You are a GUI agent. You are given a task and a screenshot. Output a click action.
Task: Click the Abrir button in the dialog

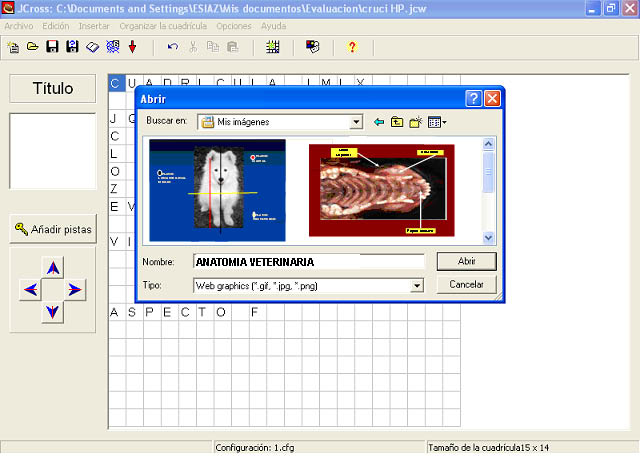click(x=466, y=261)
